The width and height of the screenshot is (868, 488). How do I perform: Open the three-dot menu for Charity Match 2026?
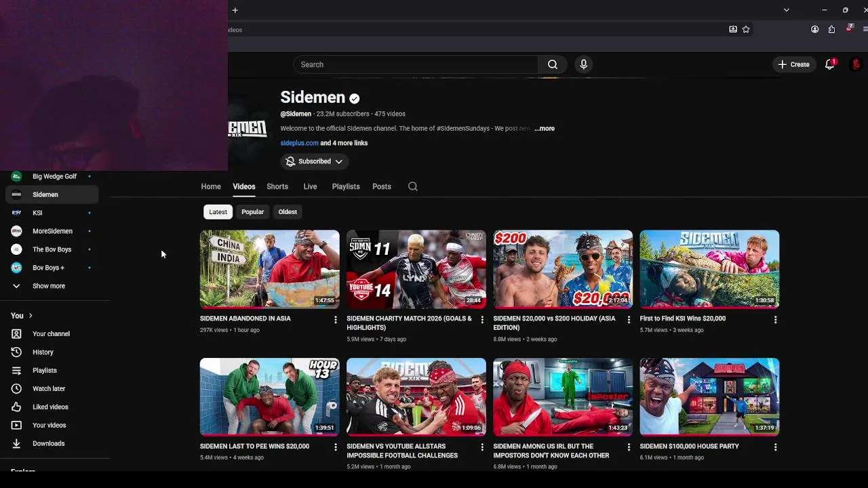click(x=482, y=319)
